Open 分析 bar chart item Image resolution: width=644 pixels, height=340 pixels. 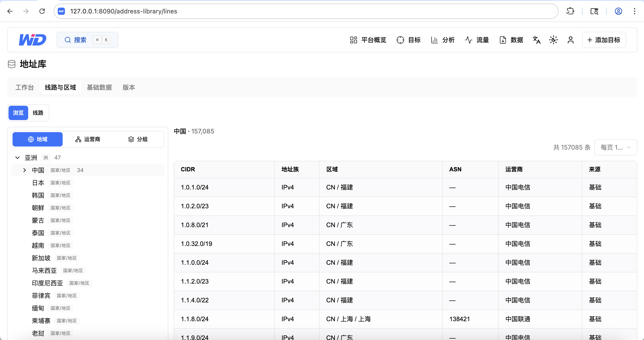443,40
